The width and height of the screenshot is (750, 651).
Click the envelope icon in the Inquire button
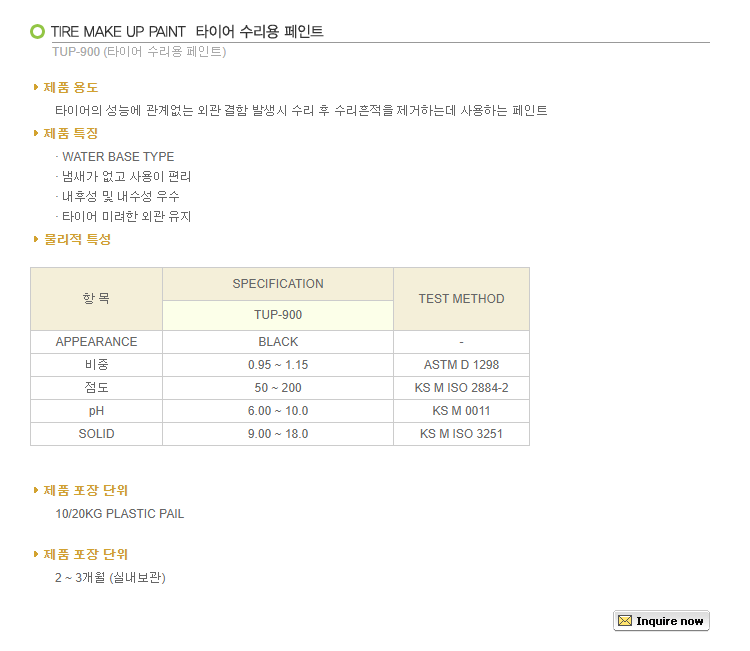(x=625, y=621)
